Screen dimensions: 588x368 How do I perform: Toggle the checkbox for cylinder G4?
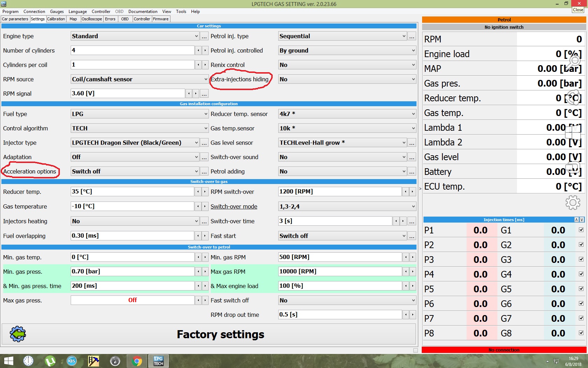[581, 274]
